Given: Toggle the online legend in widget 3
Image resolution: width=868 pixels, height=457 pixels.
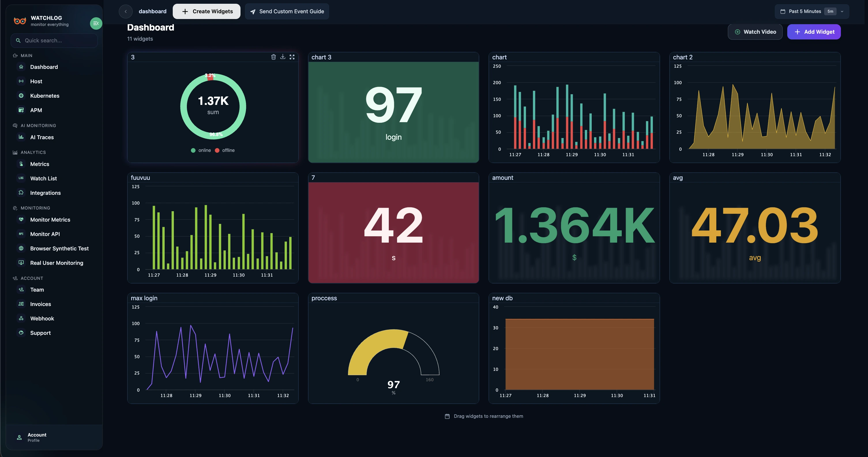Looking at the screenshot, I should point(201,150).
